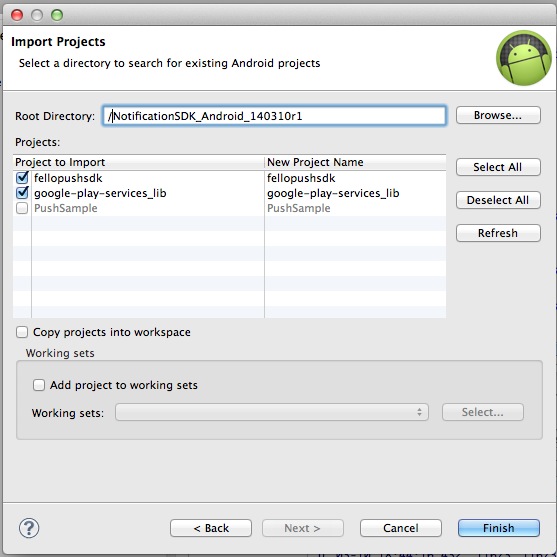Focus the Root Directory text field

274,115
